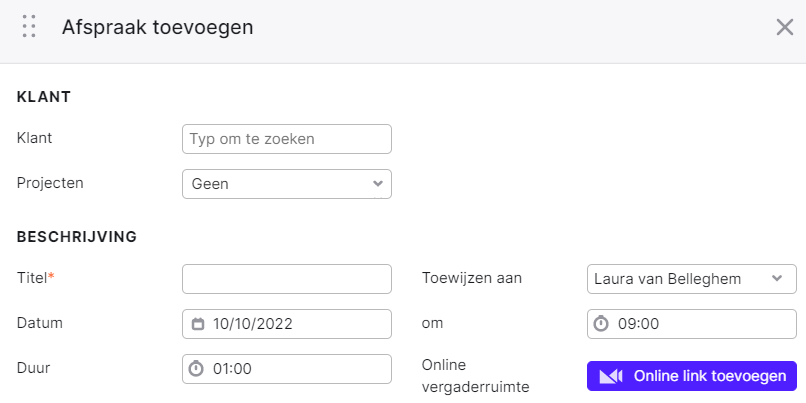The width and height of the screenshot is (806, 403).
Task: Select the 10/10/2022 date value
Action: (x=252, y=324)
